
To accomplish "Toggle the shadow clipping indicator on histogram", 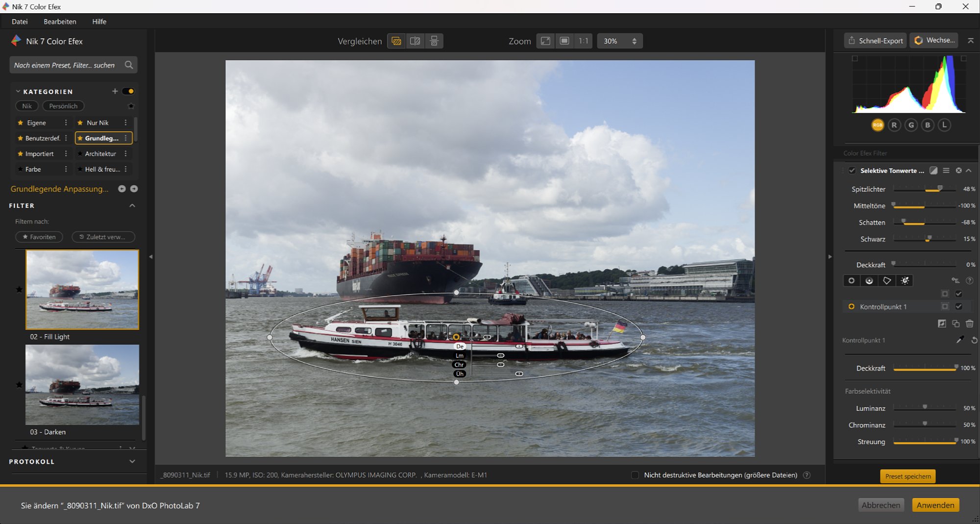I will [855, 58].
